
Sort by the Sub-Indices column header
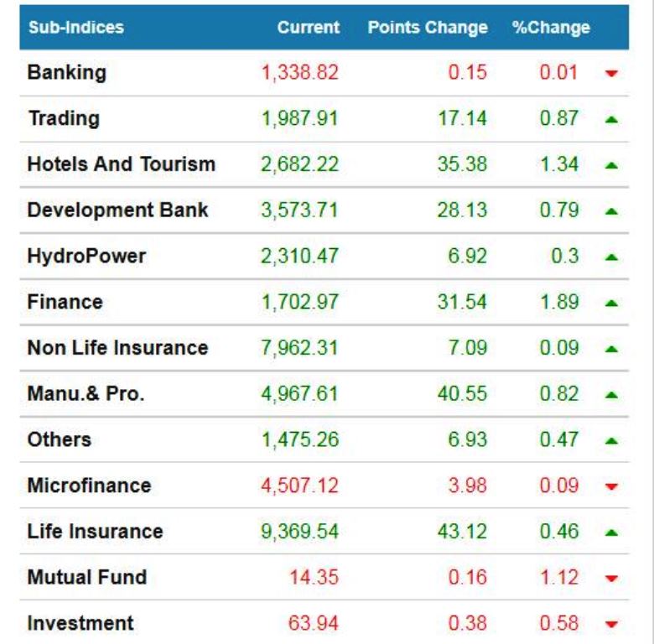pyautogui.click(x=75, y=27)
